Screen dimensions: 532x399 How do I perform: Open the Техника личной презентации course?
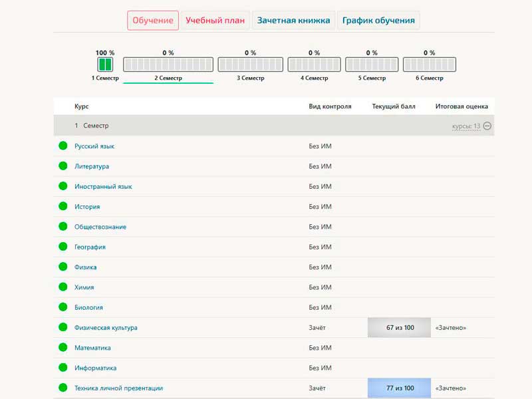click(x=119, y=388)
